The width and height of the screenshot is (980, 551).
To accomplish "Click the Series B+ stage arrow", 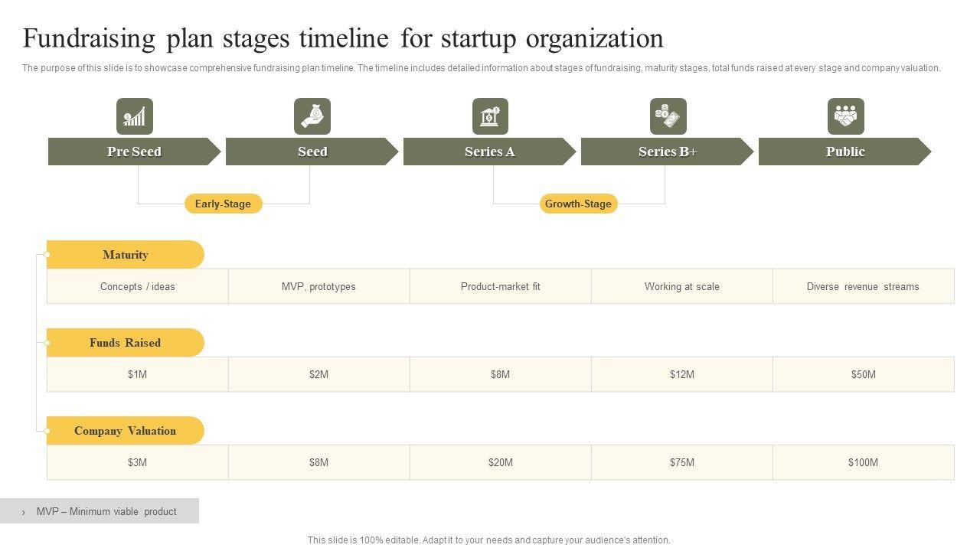I will click(x=667, y=152).
